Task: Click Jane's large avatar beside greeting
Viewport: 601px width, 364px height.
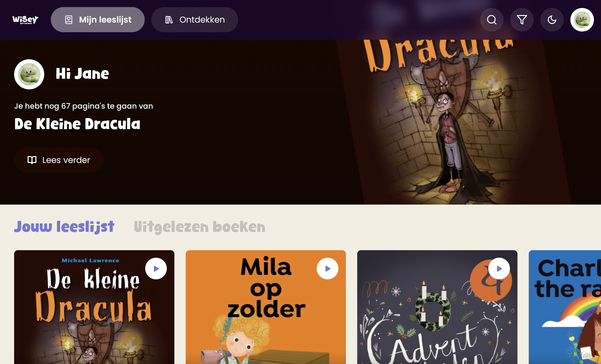Action: (29, 74)
